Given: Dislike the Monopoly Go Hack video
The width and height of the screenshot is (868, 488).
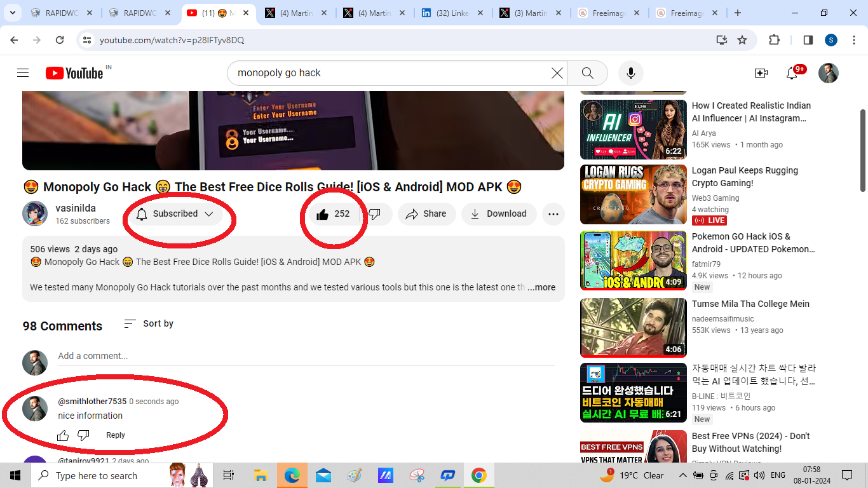Looking at the screenshot, I should coord(375,214).
